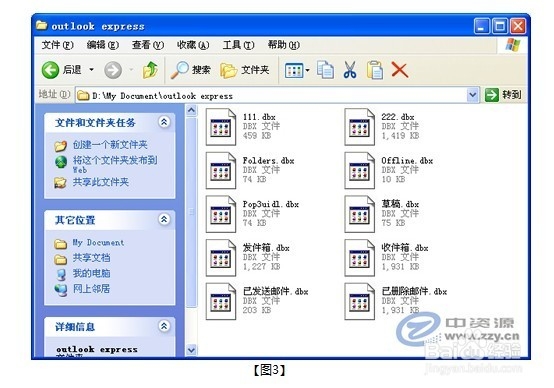Click the Paste clipboard icon
This screenshot has height=388, width=554.
click(x=375, y=70)
